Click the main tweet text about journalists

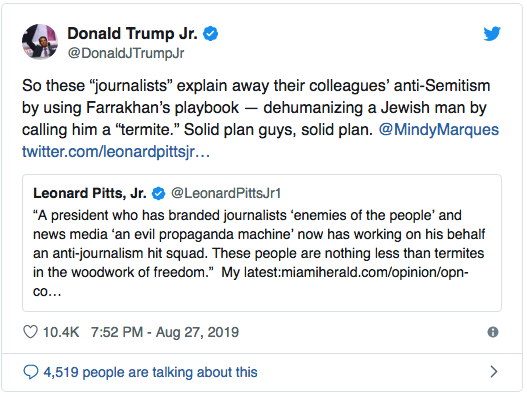coord(260,118)
